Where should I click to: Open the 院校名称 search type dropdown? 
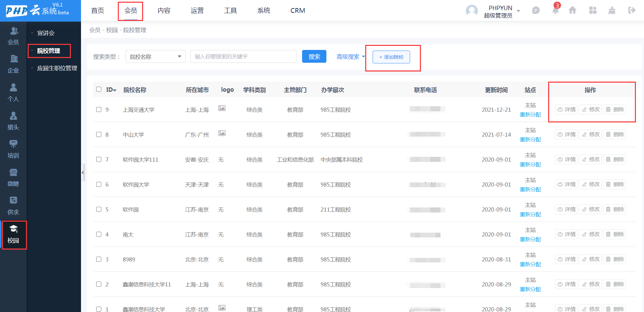[x=156, y=56]
